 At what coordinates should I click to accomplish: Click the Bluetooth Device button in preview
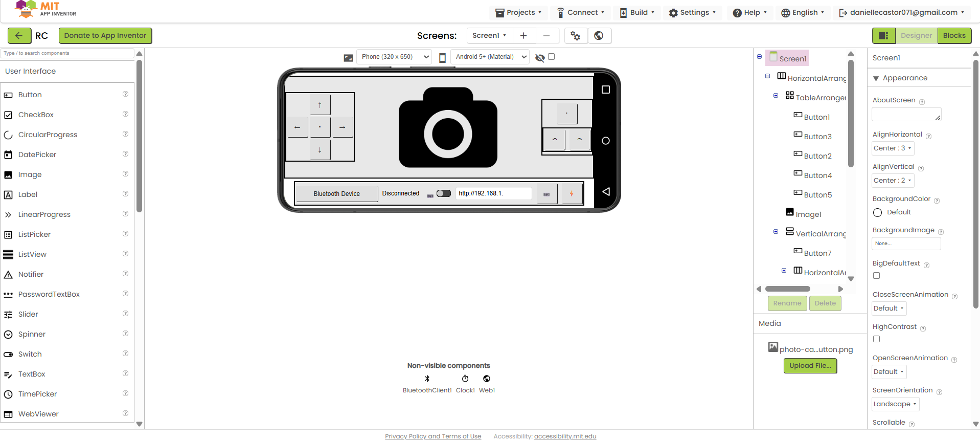[336, 194]
